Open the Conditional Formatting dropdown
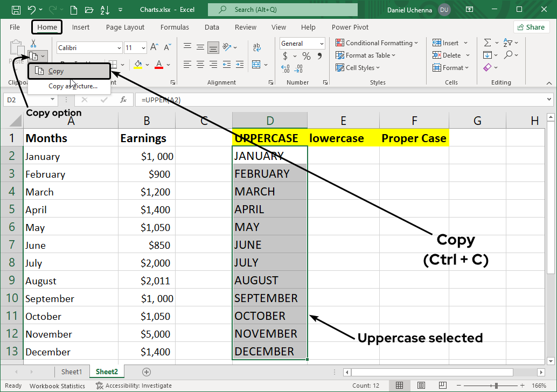 click(377, 43)
